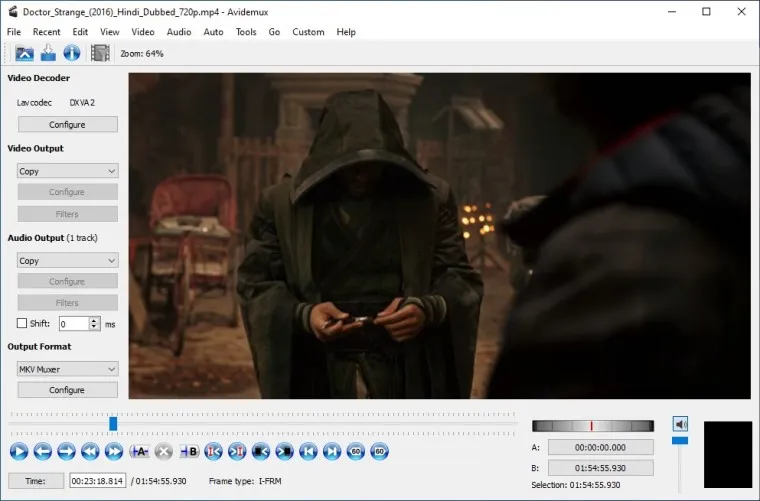Click Configure under Video Decoder
The width and height of the screenshot is (760, 501).
67,125
